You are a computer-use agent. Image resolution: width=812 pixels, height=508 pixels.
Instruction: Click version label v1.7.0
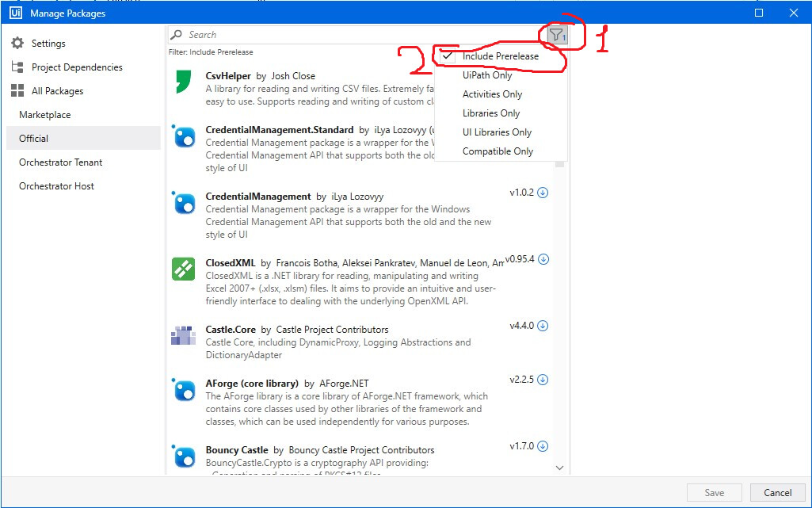point(521,446)
